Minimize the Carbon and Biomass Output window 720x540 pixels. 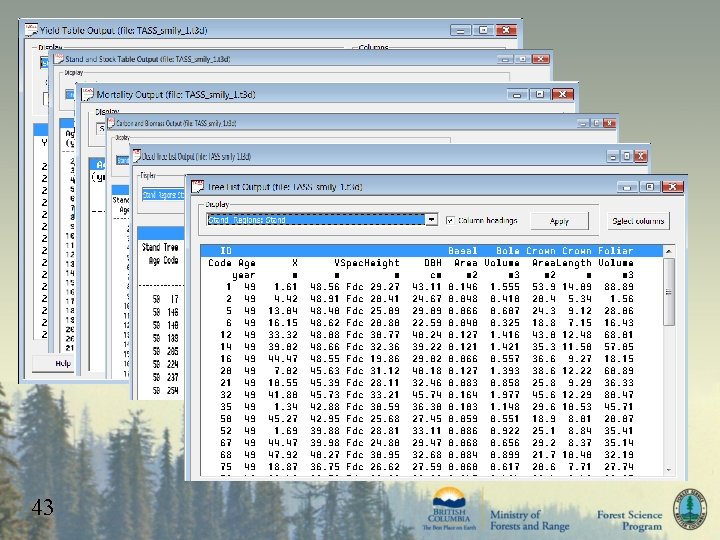point(583,123)
